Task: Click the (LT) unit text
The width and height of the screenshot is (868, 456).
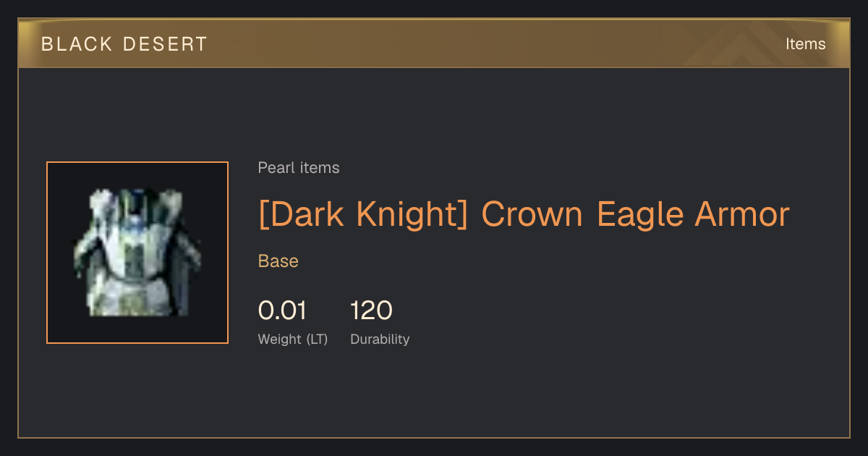Action: (317, 339)
